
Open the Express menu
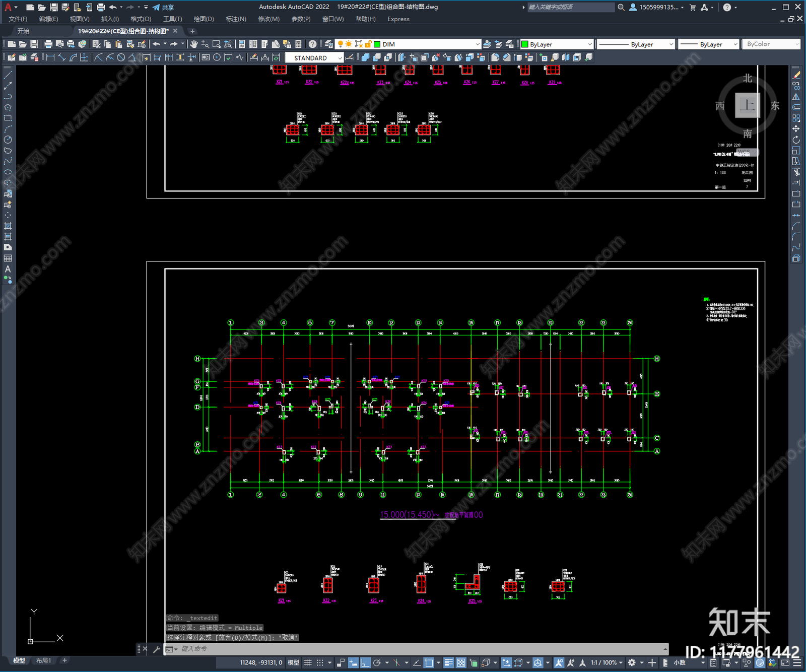(x=398, y=19)
